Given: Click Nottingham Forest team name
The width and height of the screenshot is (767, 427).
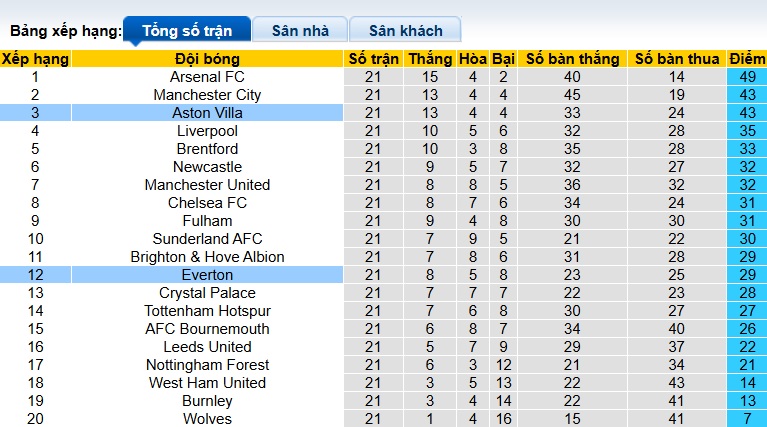Looking at the screenshot, I should coord(207,365).
